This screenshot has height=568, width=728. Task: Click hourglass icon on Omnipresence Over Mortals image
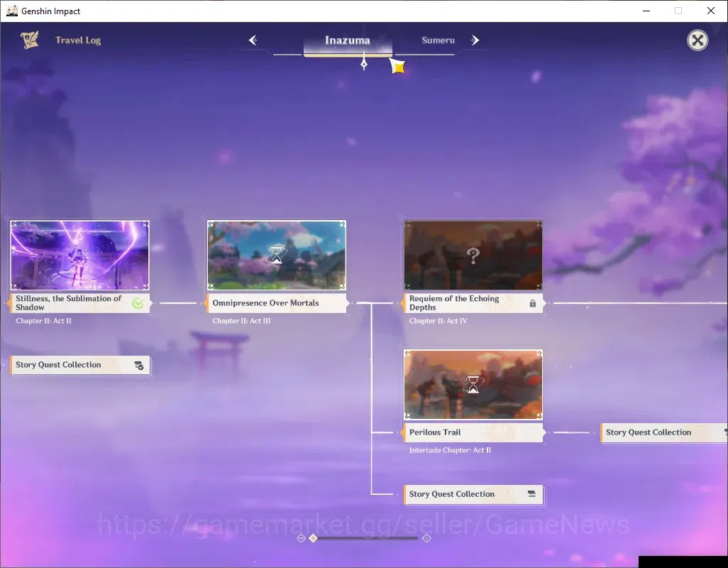pyautogui.click(x=277, y=255)
